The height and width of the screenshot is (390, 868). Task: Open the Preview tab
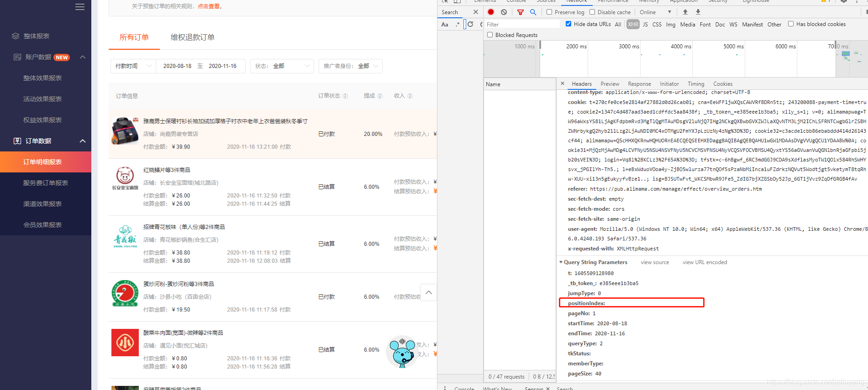610,84
